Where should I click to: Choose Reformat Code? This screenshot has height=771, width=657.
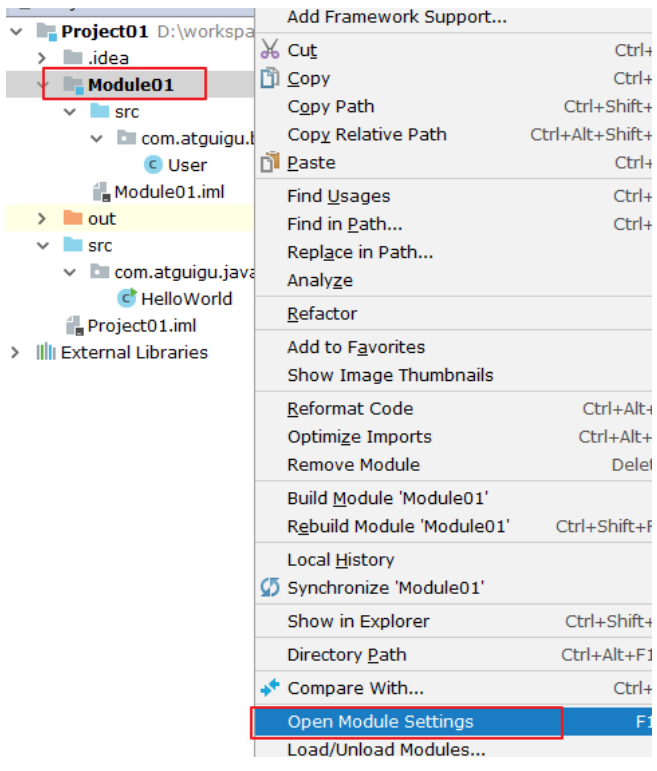453,408
